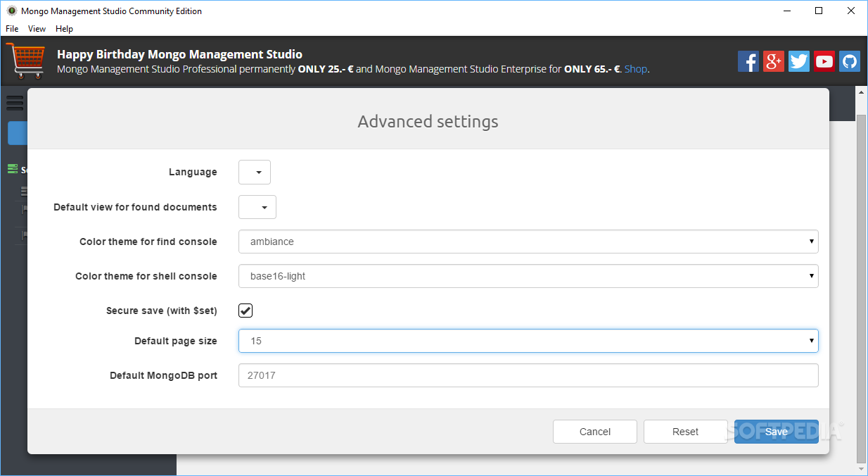Click the hamburger menu icon in sidebar
This screenshot has height=476, width=868.
click(x=15, y=103)
